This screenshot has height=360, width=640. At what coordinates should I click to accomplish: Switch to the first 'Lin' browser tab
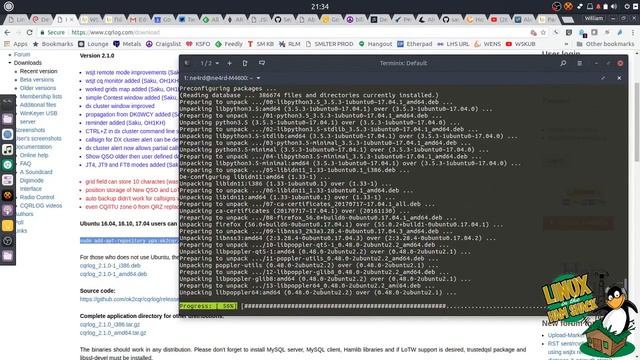tap(16, 19)
